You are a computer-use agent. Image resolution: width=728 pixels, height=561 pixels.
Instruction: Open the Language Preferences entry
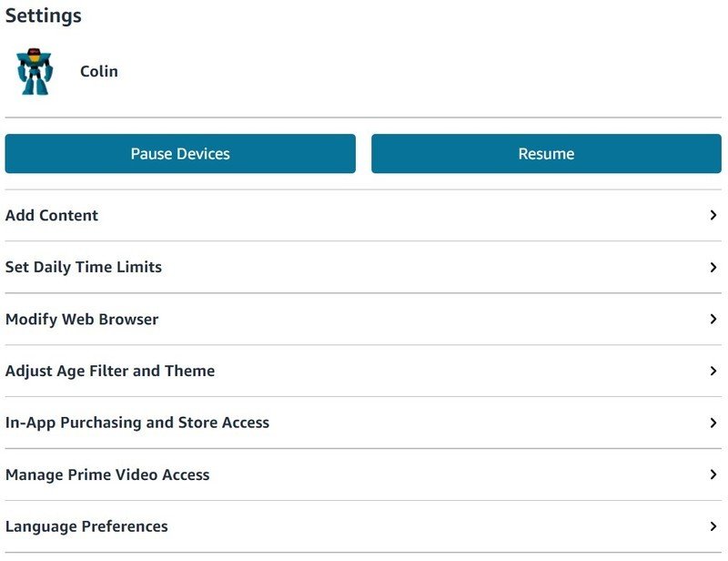(86, 526)
